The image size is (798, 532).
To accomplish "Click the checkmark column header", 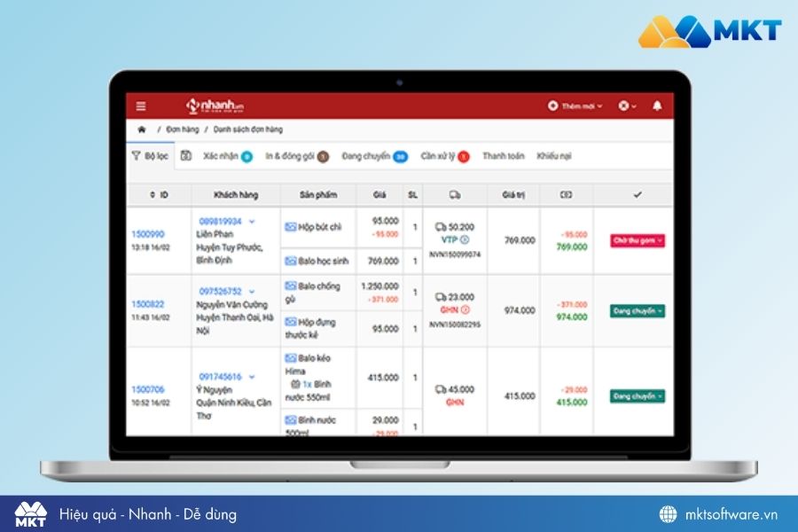I will coord(637,194).
